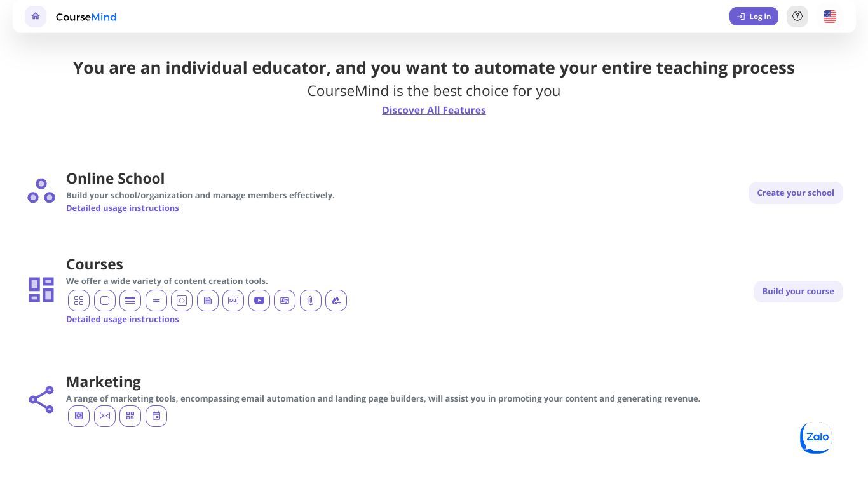
Task: Open Detailed usage instructions under Online School
Action: (123, 208)
